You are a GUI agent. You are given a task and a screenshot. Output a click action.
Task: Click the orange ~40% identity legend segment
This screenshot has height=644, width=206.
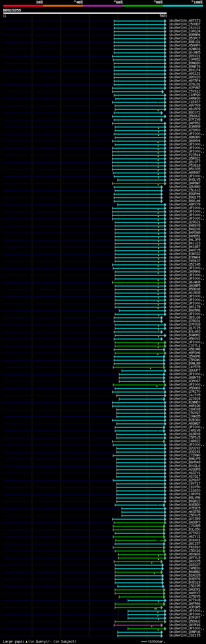click(x=63, y=6)
